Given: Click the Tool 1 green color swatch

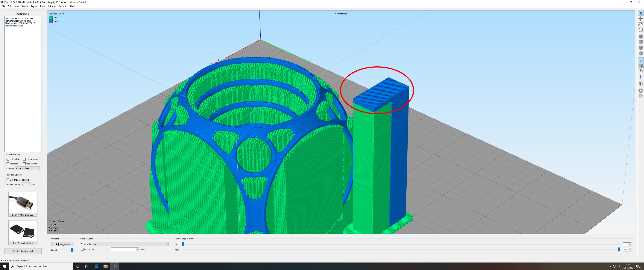Looking at the screenshot, I should 51,18.
